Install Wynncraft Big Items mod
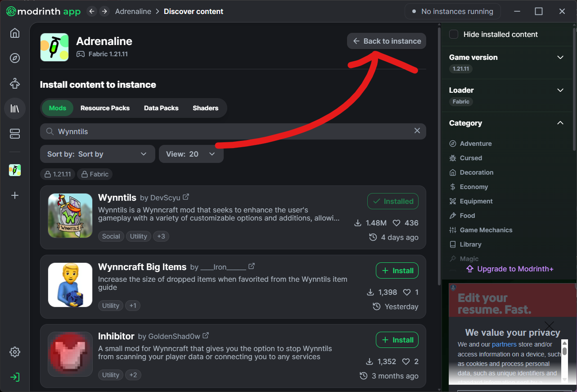 point(397,270)
